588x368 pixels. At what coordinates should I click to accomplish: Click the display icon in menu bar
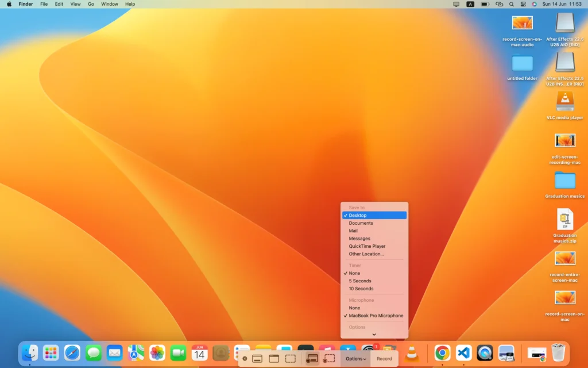[x=457, y=4]
